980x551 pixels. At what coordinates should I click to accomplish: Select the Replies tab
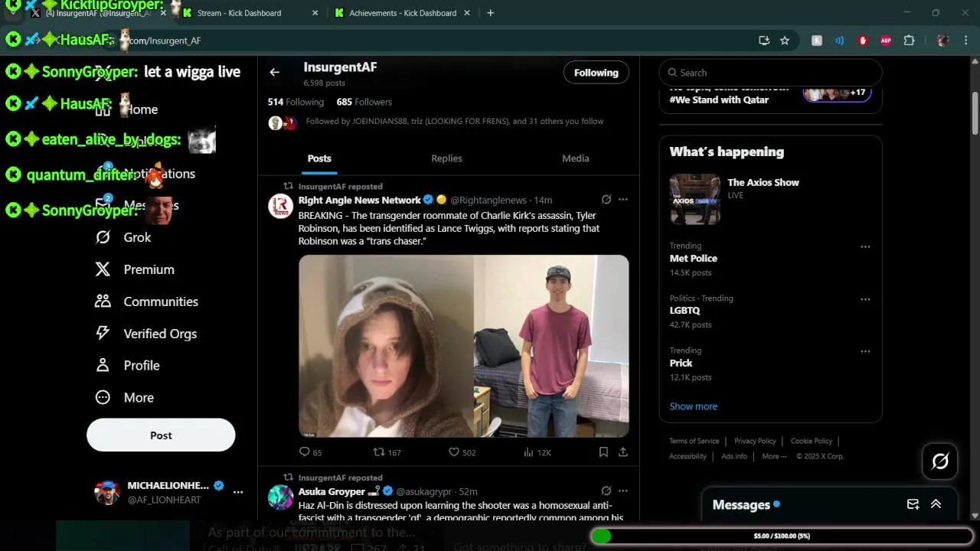coord(446,158)
